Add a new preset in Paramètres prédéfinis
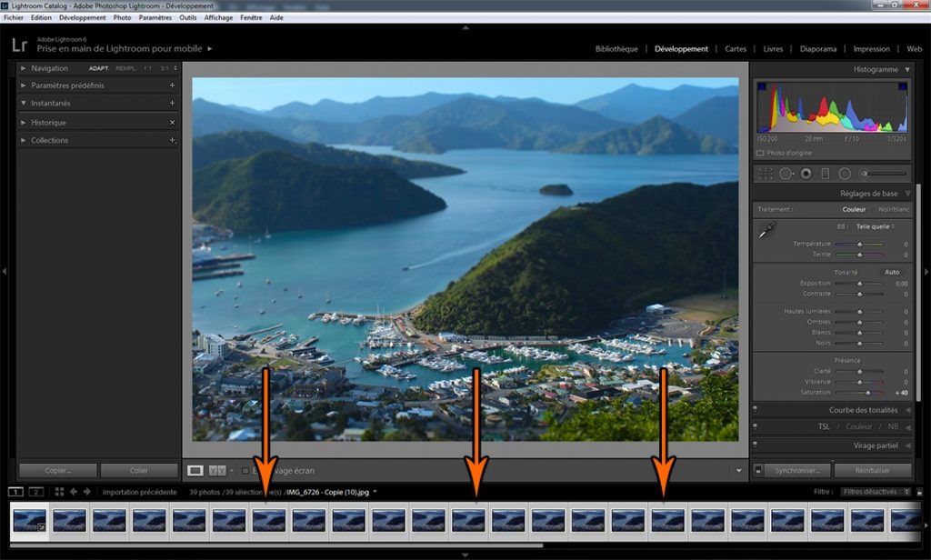Image resolution: width=931 pixels, height=560 pixels. pos(172,85)
